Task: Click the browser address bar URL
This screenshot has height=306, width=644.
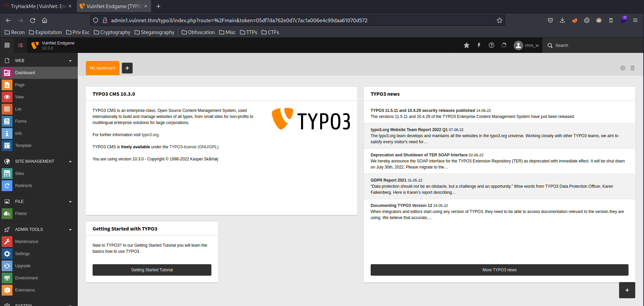Action: 239,21
